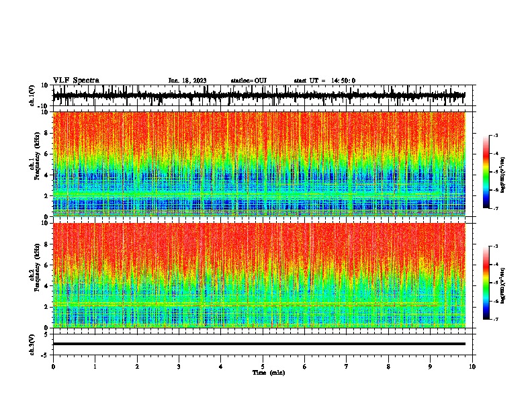The image size is (532, 411).
Task: Select the date text "Jan. 18, 2023"
Action: (187, 81)
